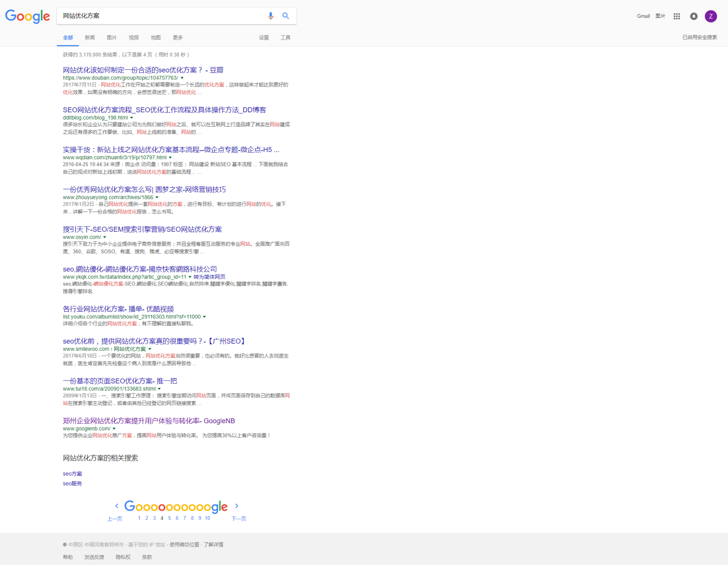Expand the smilewoo.com result arrow
The width and height of the screenshot is (728, 565).
click(150, 349)
